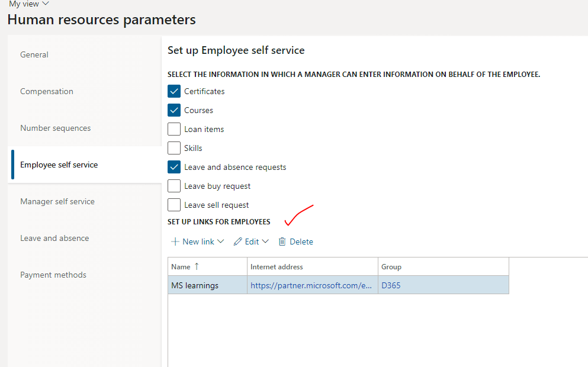
Task: Open the partner.microsoft.com internet address link
Action: 311,285
